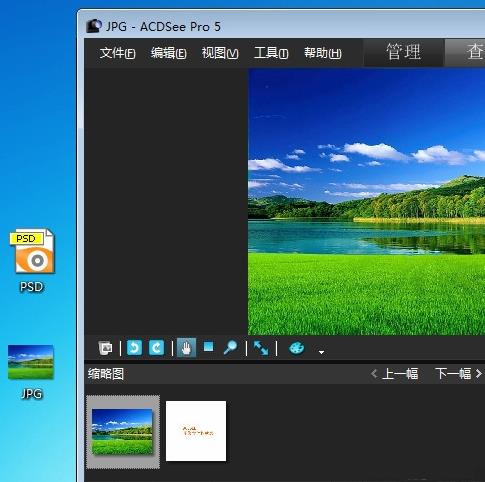Image resolution: width=485 pixels, height=482 pixels.
Task: Switch to the 管理 mode tab
Action: pos(403,52)
